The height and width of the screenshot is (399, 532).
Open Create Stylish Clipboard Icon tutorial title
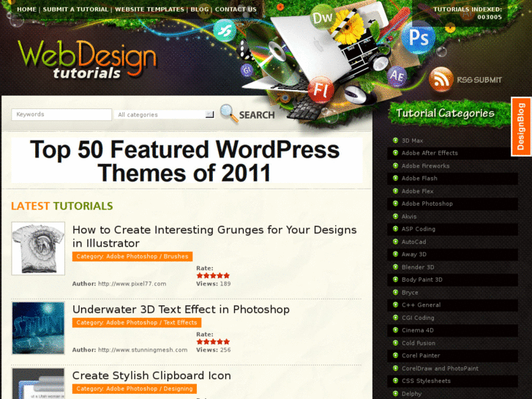[x=151, y=376]
